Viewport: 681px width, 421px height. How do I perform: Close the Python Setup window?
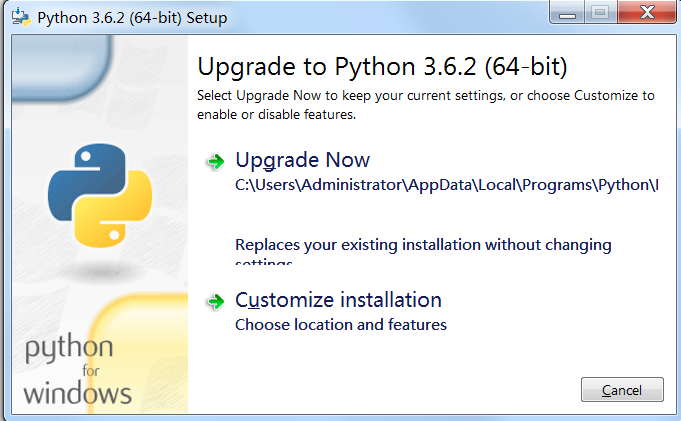pyautogui.click(x=647, y=12)
